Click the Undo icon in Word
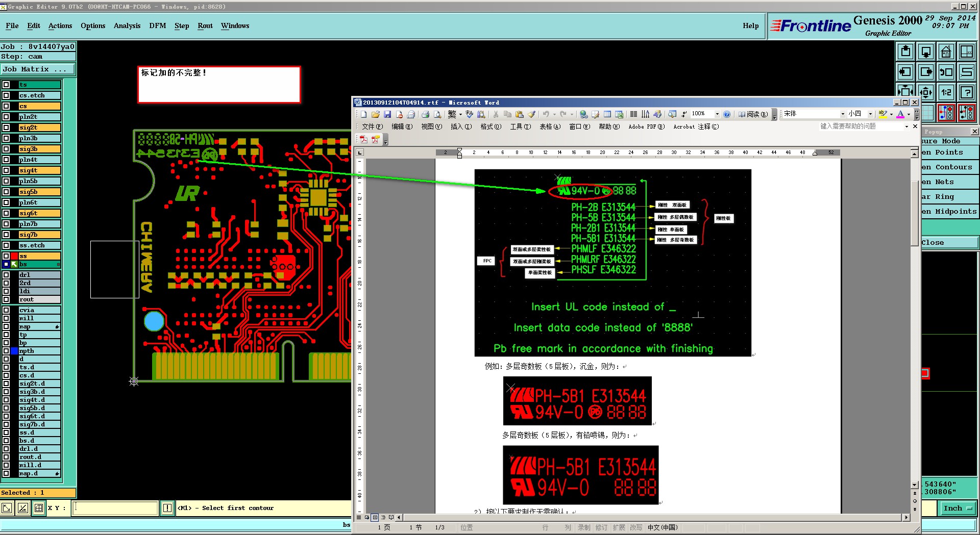 [x=546, y=114]
